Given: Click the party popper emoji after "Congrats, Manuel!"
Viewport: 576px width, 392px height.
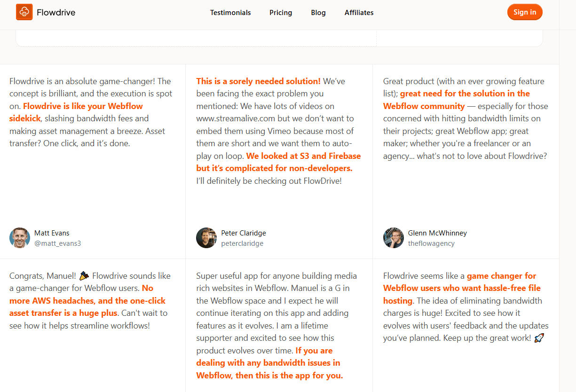Looking at the screenshot, I should pyautogui.click(x=84, y=276).
